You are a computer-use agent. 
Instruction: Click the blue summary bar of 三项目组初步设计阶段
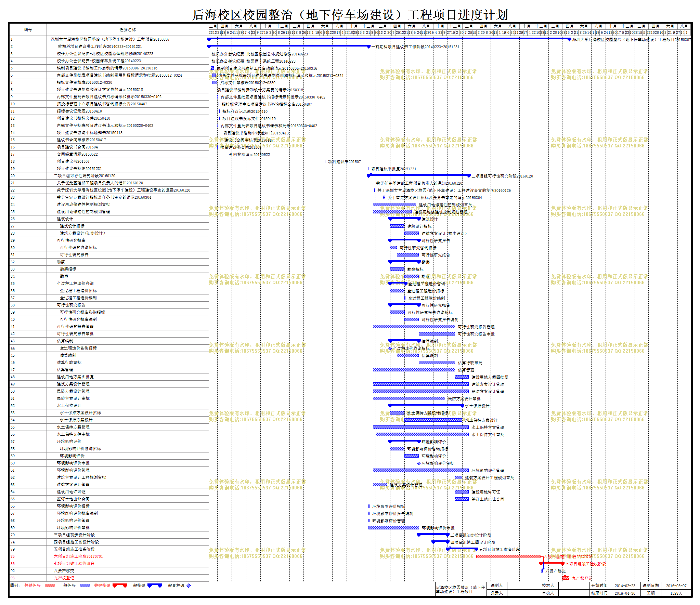[433, 535]
